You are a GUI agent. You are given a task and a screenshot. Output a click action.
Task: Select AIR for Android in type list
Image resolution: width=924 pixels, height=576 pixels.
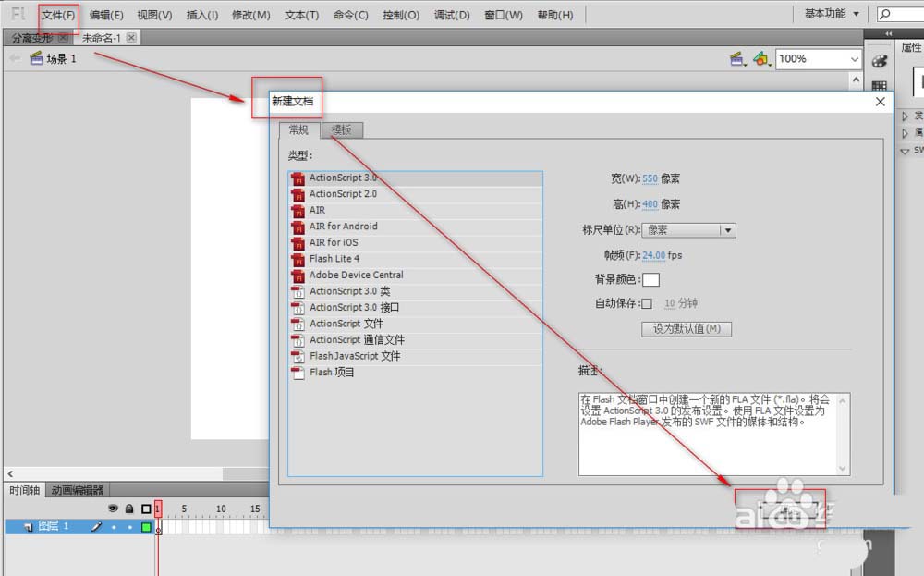pos(416,227)
